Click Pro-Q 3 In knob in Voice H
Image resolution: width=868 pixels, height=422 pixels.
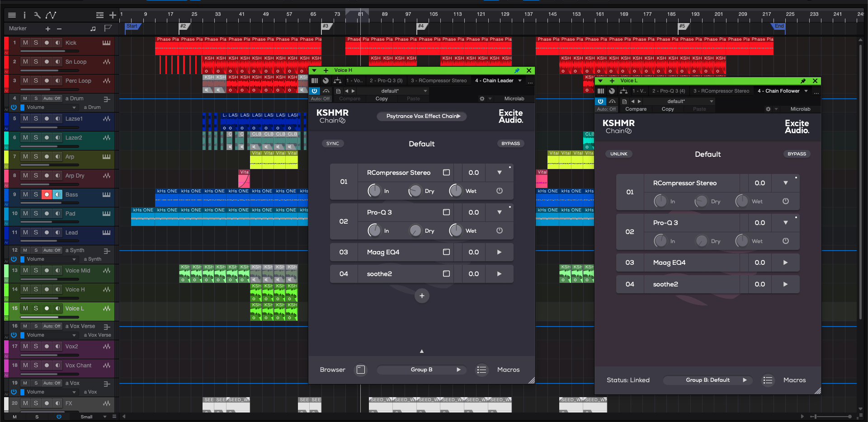tap(374, 230)
